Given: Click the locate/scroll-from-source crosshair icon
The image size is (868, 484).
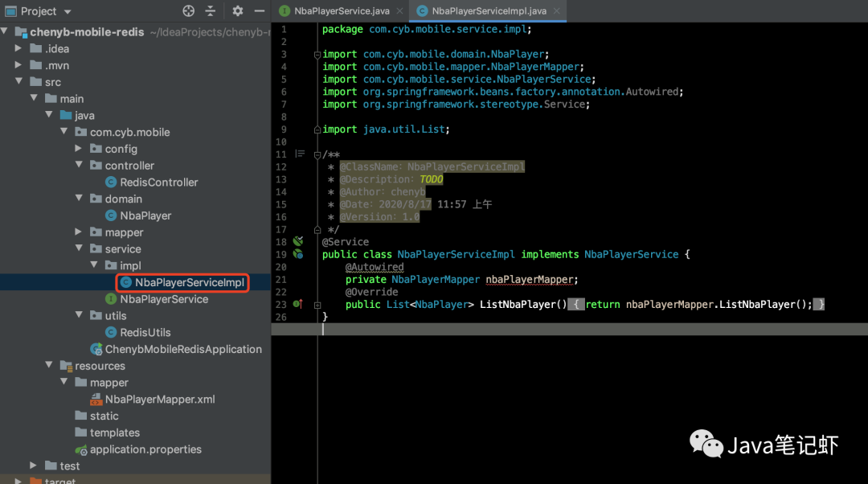Looking at the screenshot, I should coord(189,11).
